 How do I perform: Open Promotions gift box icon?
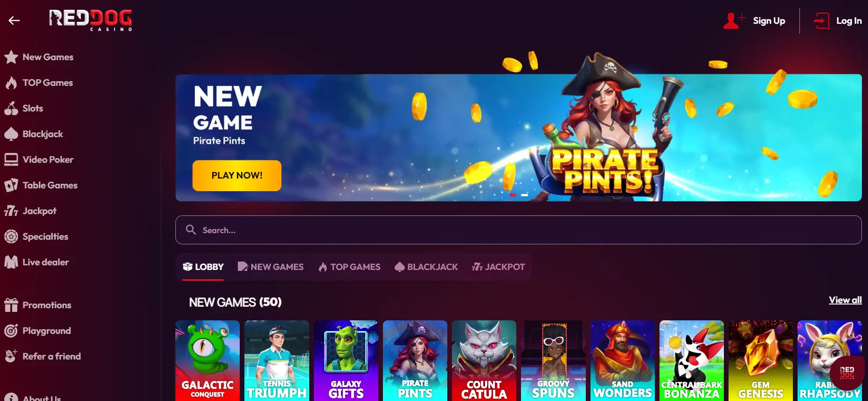[x=11, y=305]
